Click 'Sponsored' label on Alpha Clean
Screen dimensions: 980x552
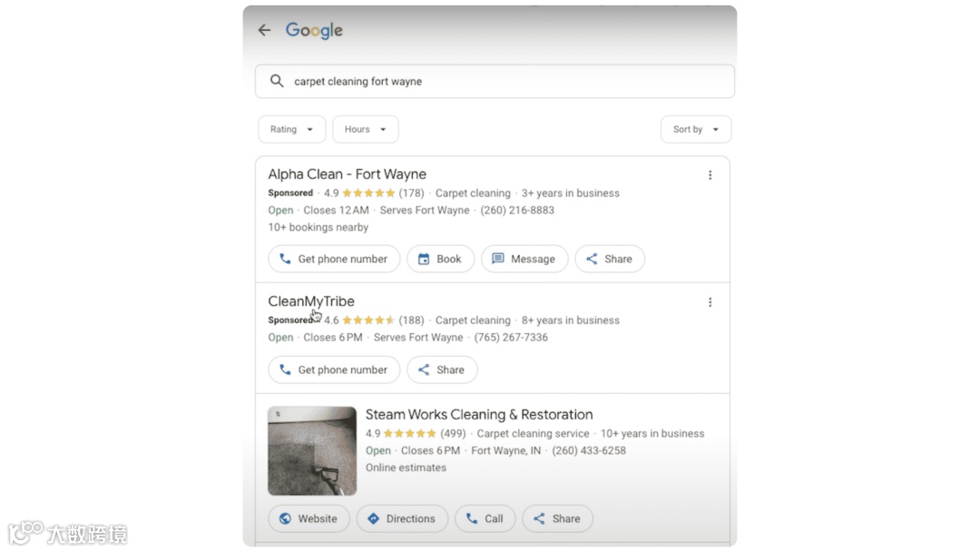290,193
